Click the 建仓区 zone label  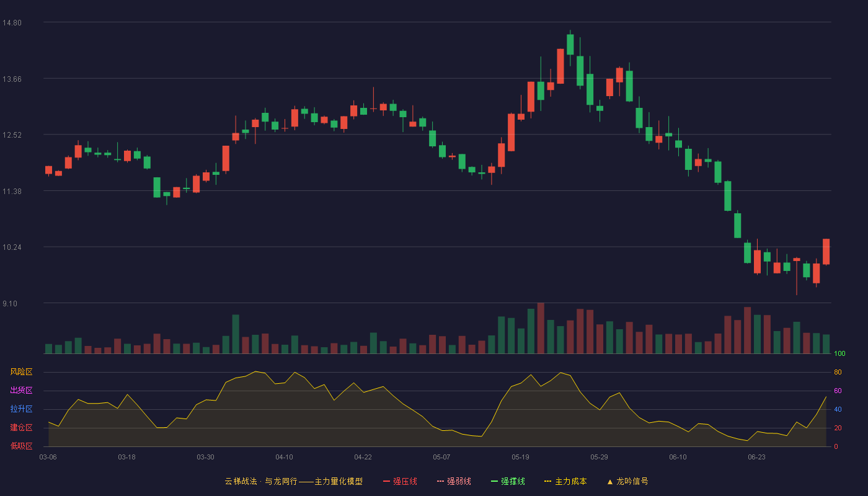tap(21, 428)
